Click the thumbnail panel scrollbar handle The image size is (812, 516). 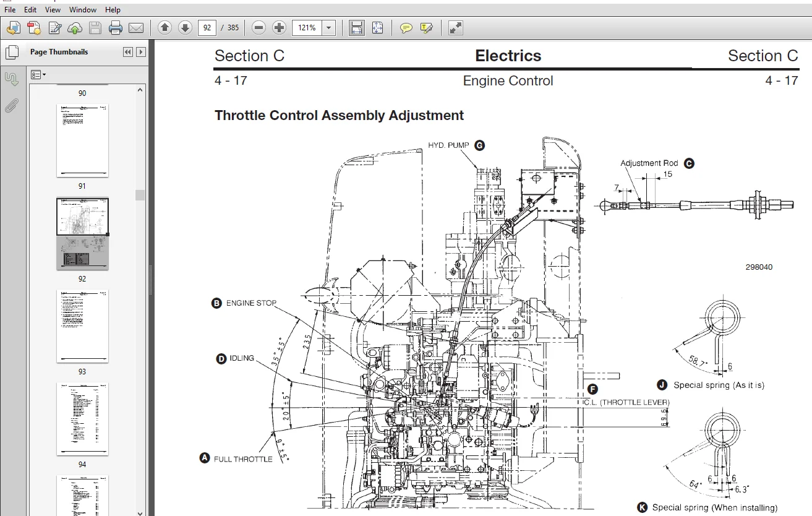coord(140,195)
